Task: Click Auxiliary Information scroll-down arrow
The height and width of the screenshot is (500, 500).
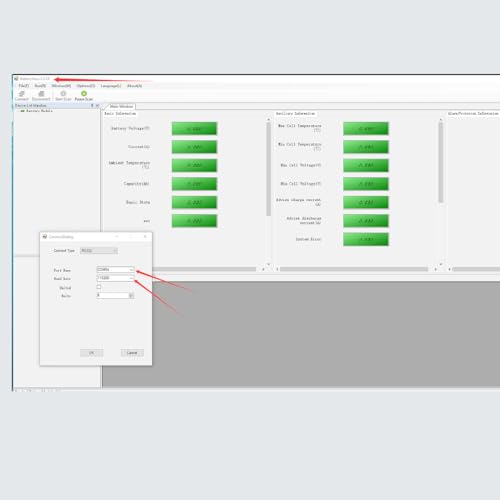Action: pos(441,264)
